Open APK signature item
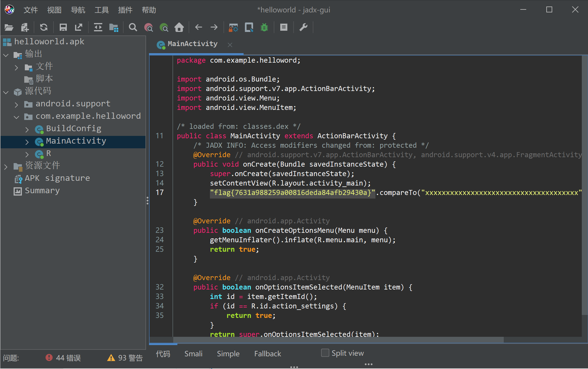The height and width of the screenshot is (369, 588). tap(52, 178)
